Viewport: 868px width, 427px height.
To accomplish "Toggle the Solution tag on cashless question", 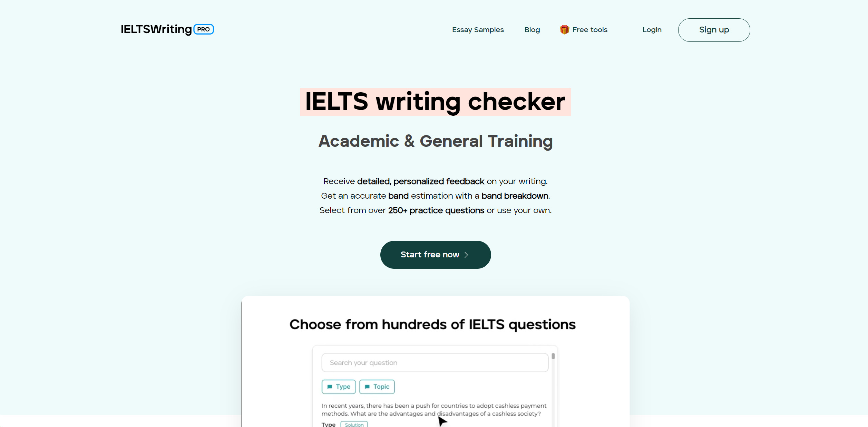I will [x=353, y=424].
